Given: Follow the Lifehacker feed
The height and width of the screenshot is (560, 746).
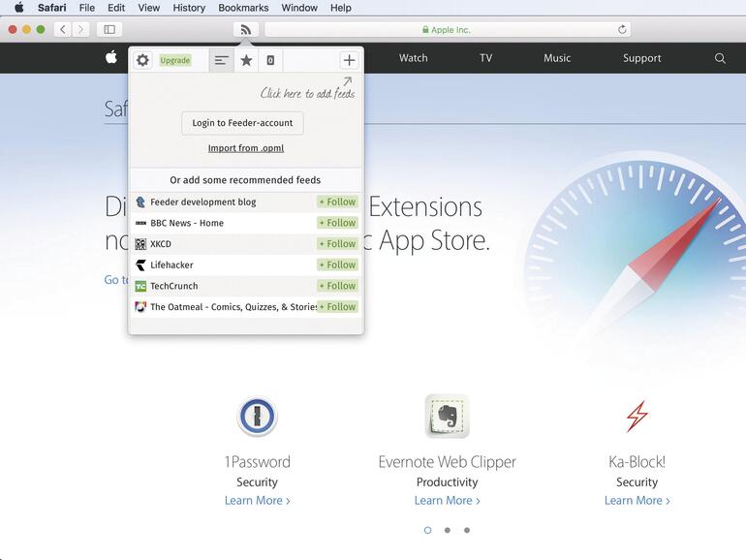Looking at the screenshot, I should point(337,264).
